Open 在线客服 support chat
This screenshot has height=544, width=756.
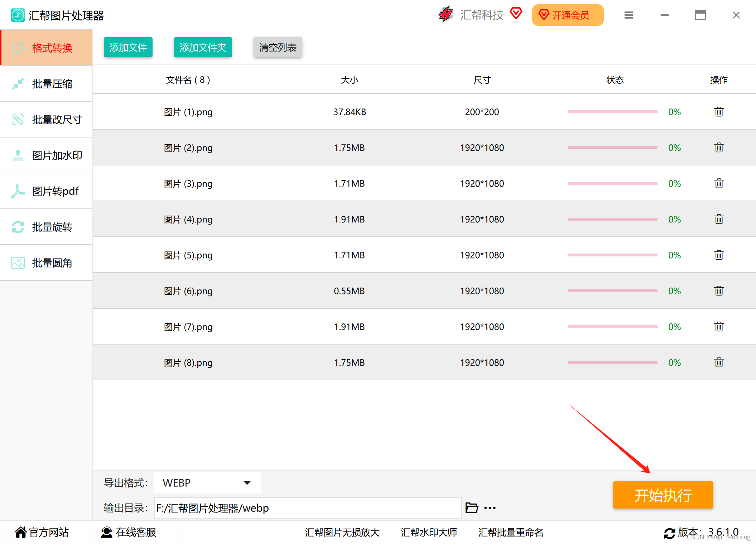[129, 533]
